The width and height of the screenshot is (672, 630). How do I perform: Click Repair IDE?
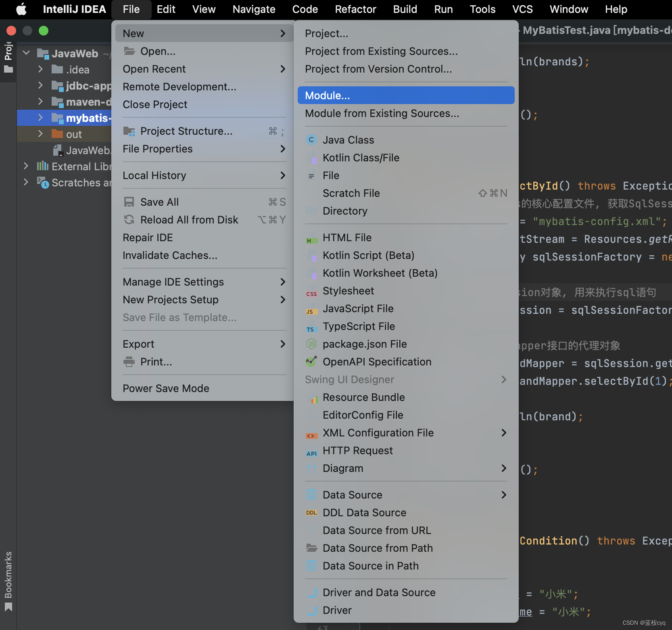coord(204,238)
